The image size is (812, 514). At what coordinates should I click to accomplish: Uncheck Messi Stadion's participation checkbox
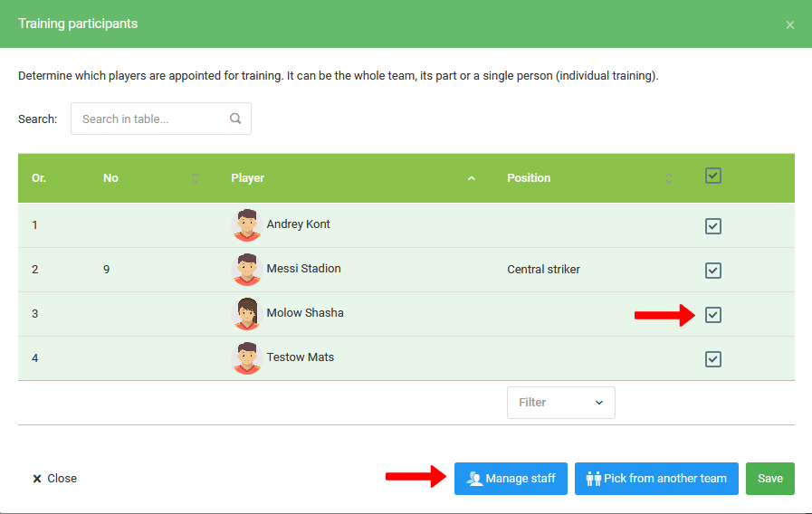coord(713,271)
